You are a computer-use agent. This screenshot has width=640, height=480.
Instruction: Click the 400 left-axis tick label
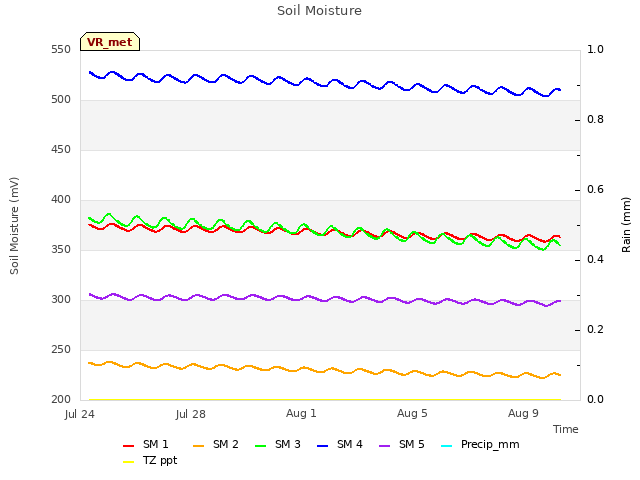point(61,200)
